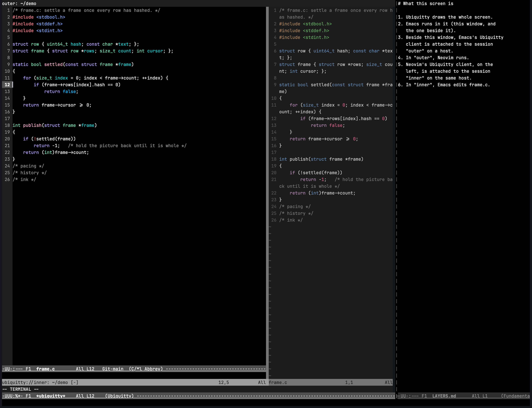Click the "(Ubiquitty)" major mode label
This screenshot has width=532, height=408.
(119, 396)
